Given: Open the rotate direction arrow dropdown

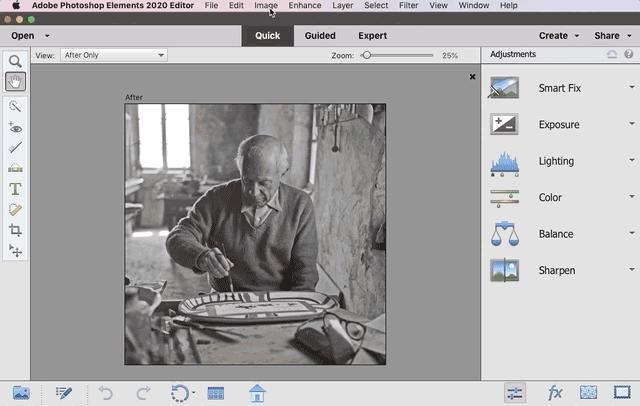Looking at the screenshot, I should coord(193,393).
